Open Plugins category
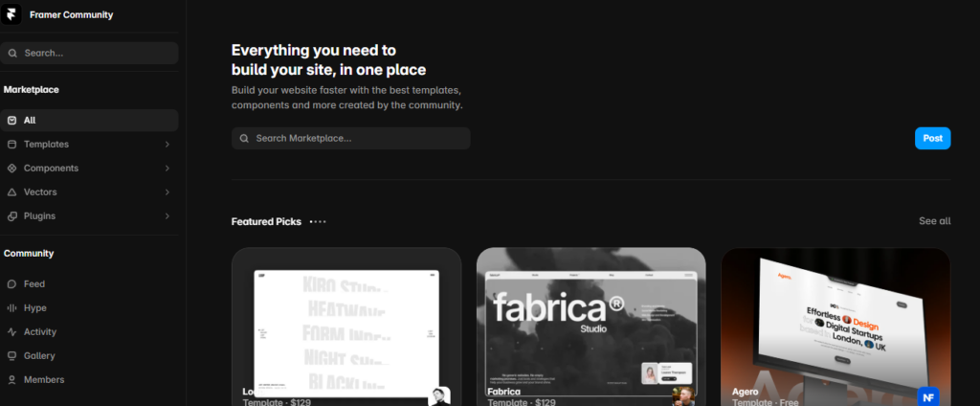The height and width of the screenshot is (406, 980). point(89,215)
